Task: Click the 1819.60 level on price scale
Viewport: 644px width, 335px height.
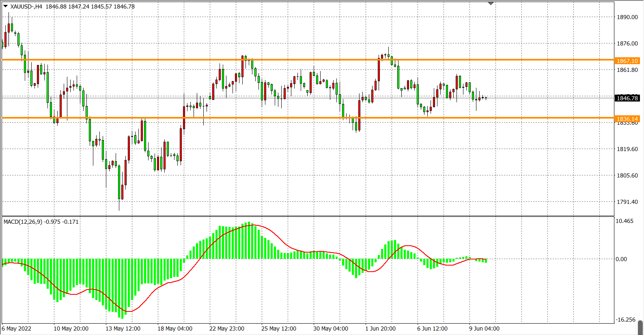Action: pos(627,149)
